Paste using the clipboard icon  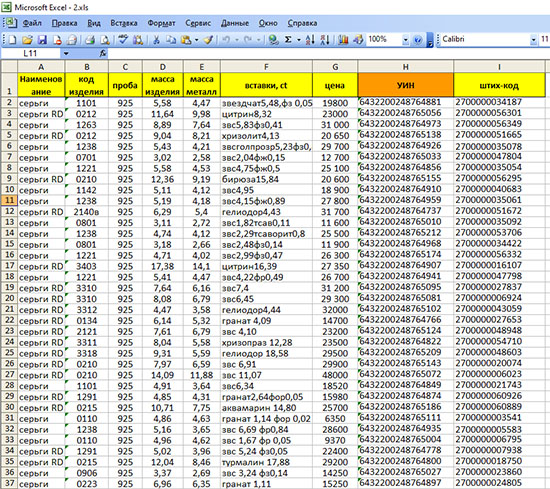[x=186, y=40]
